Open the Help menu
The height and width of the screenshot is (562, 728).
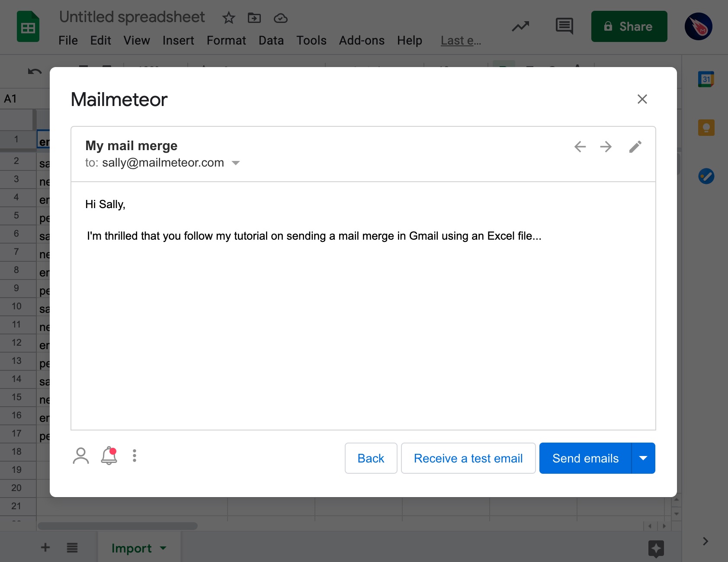410,41
